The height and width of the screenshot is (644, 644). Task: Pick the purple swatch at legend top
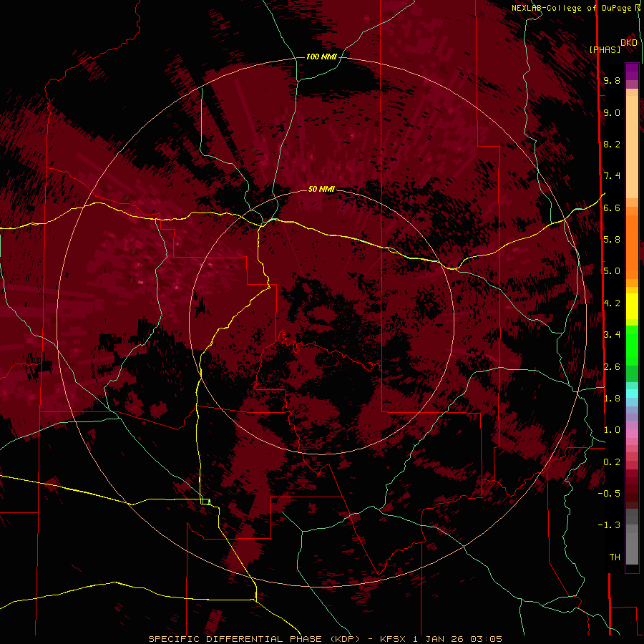[x=632, y=72]
